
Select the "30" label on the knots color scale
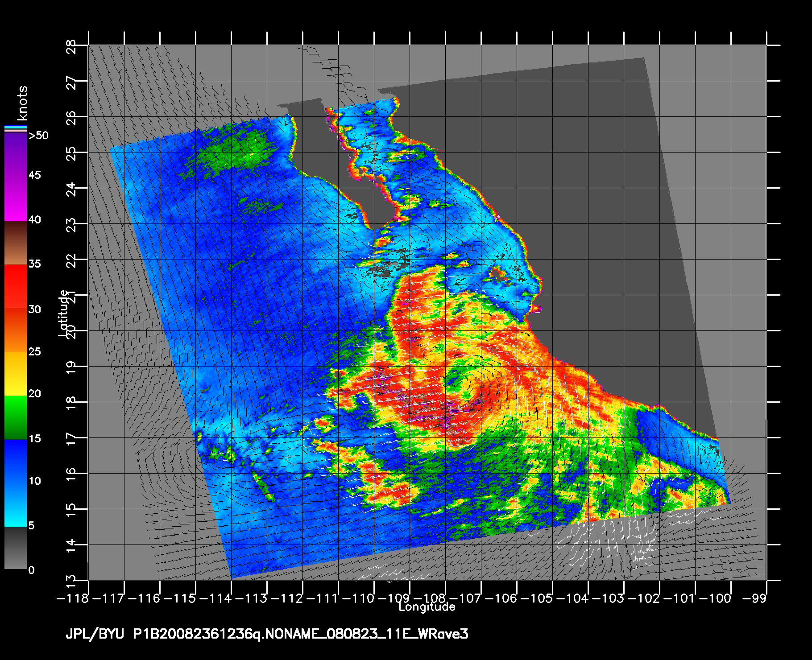pyautogui.click(x=34, y=309)
